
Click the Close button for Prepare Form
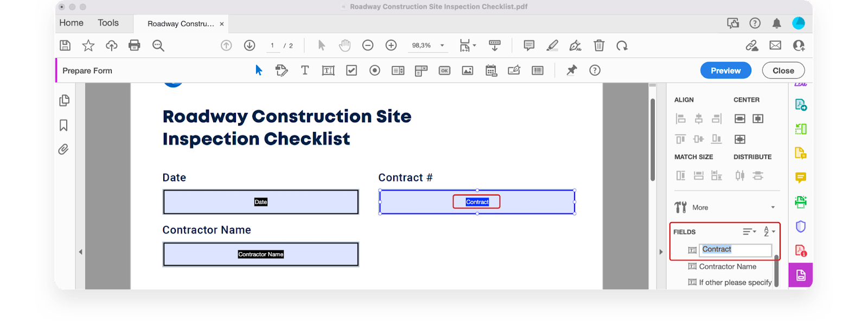pos(783,71)
